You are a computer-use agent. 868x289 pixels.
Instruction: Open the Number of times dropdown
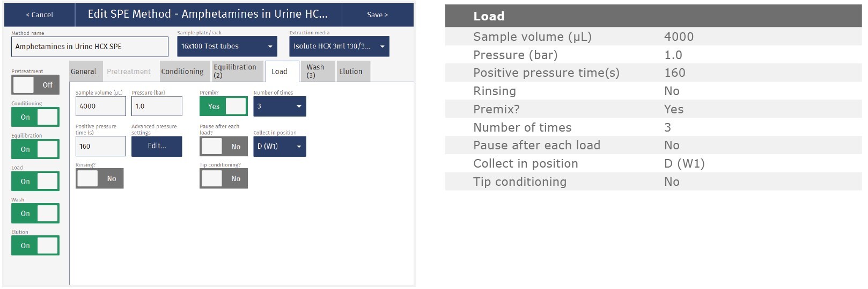click(x=279, y=106)
